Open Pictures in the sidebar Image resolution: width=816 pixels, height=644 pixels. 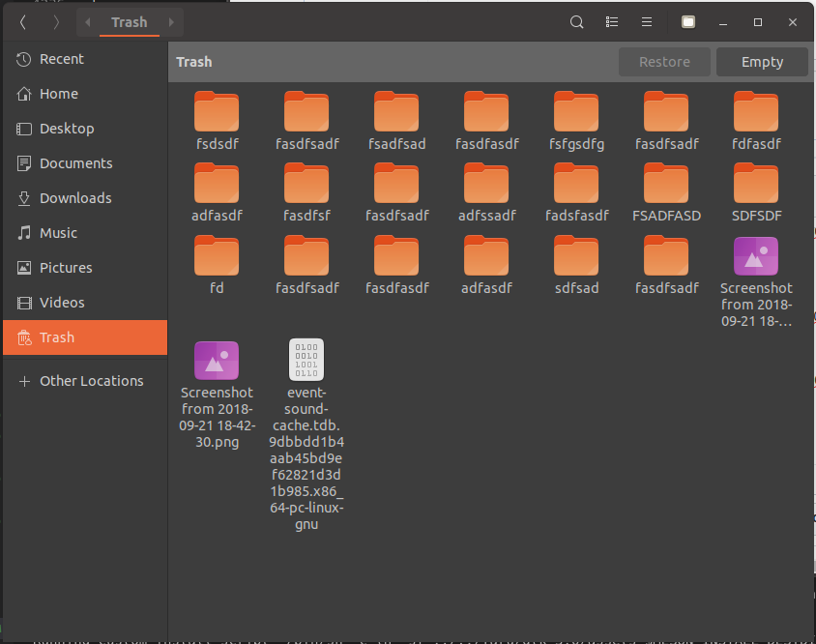pyautogui.click(x=85, y=268)
